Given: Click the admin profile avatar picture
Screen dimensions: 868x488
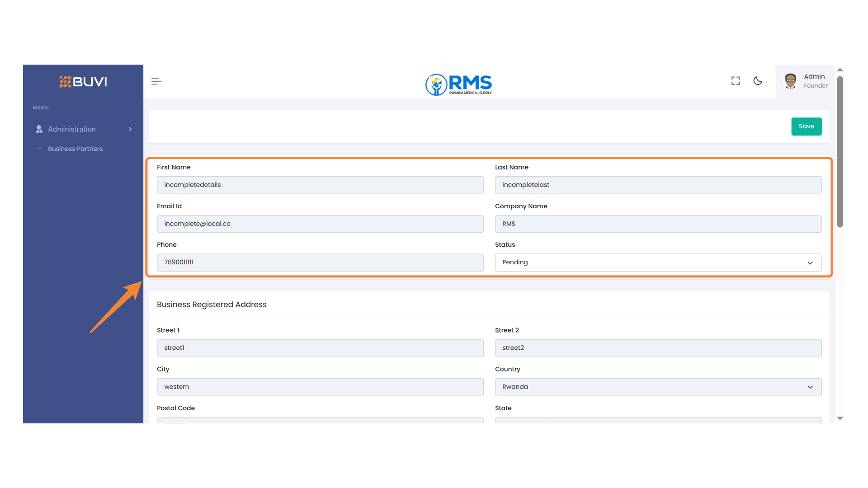Looking at the screenshot, I should [790, 81].
